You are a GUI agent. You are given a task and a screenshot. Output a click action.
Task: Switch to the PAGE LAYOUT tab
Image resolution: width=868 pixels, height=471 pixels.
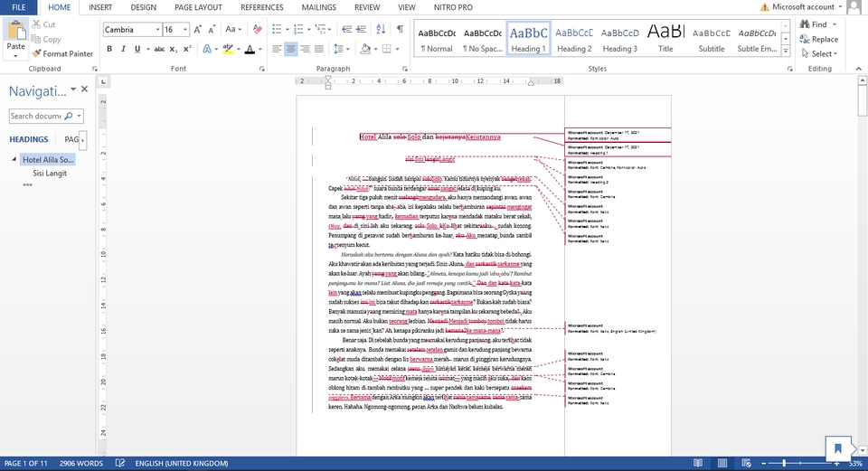click(198, 7)
